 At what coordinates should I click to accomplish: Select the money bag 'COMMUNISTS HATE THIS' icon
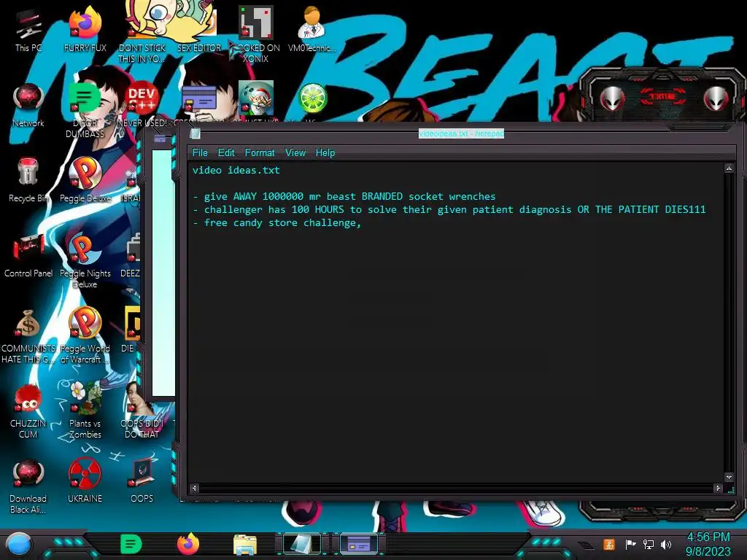[28, 335]
